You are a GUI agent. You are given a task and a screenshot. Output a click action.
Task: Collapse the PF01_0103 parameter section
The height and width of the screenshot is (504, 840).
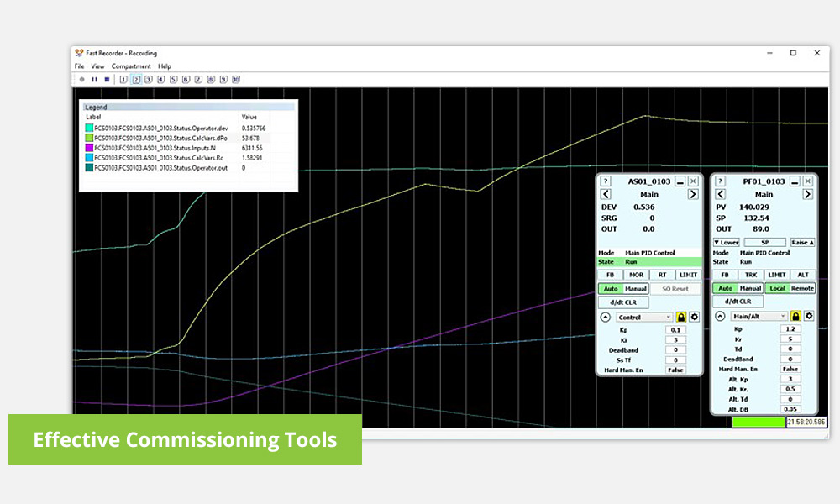720,316
